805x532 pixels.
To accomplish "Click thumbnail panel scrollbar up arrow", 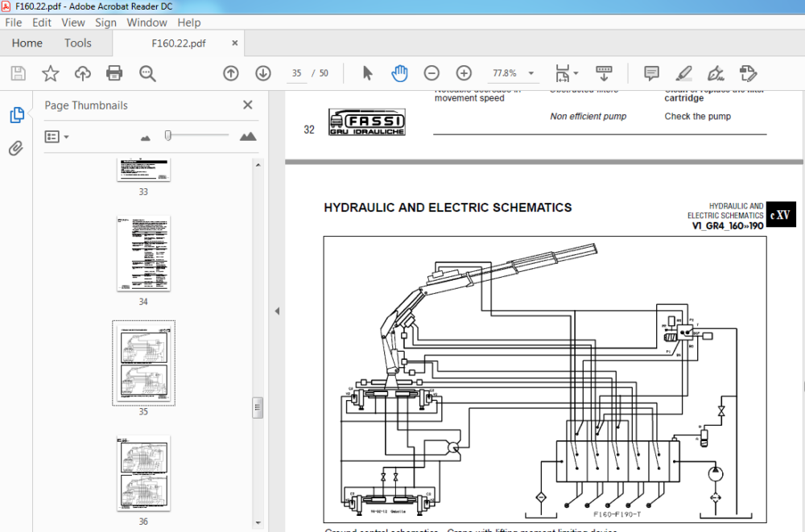I will [x=258, y=165].
